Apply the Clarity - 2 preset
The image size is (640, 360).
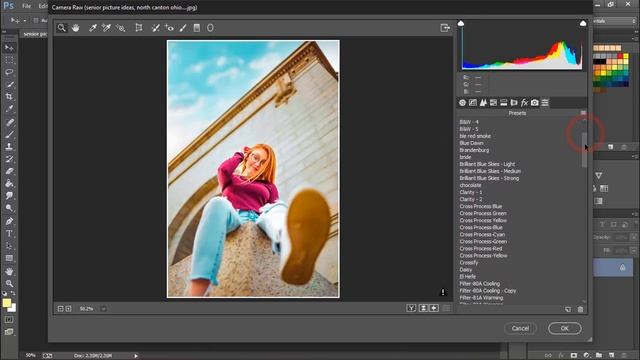(x=471, y=199)
